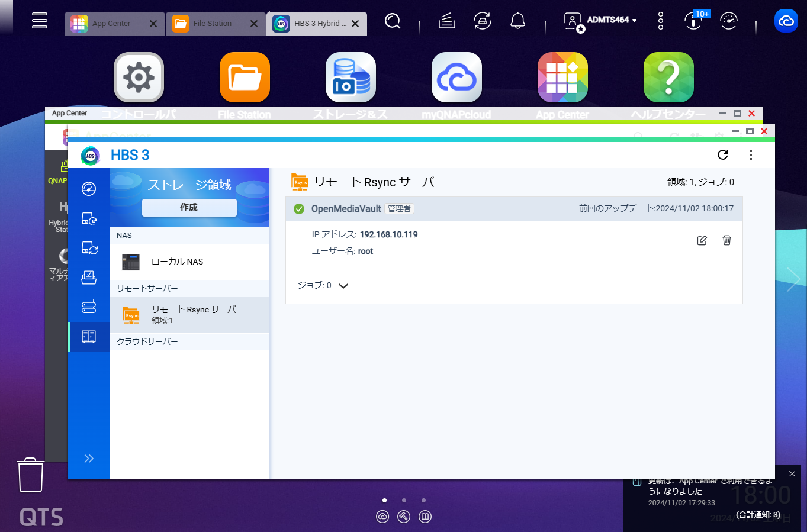Viewport: 807px width, 532px height.
Task: Open the desktop trash can
Action: (x=31, y=475)
